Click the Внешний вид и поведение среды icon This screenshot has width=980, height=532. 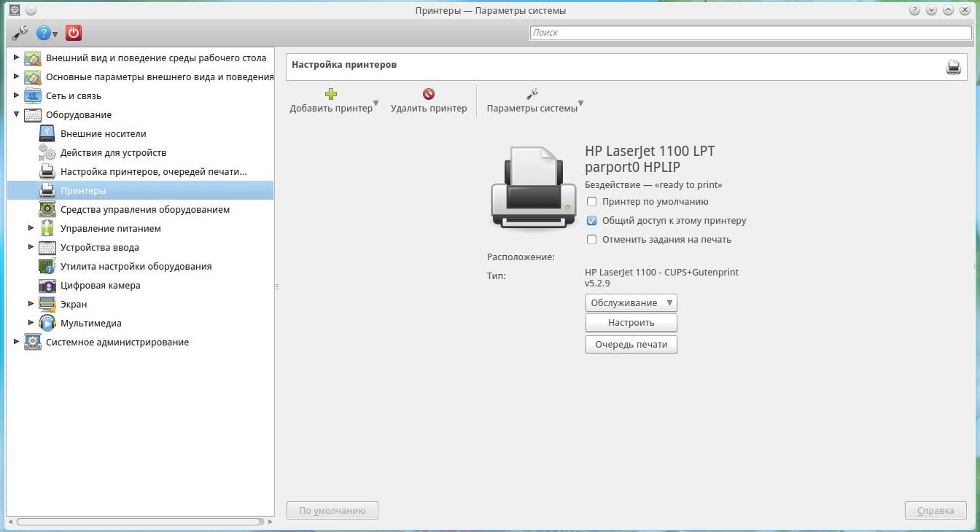tap(32, 58)
